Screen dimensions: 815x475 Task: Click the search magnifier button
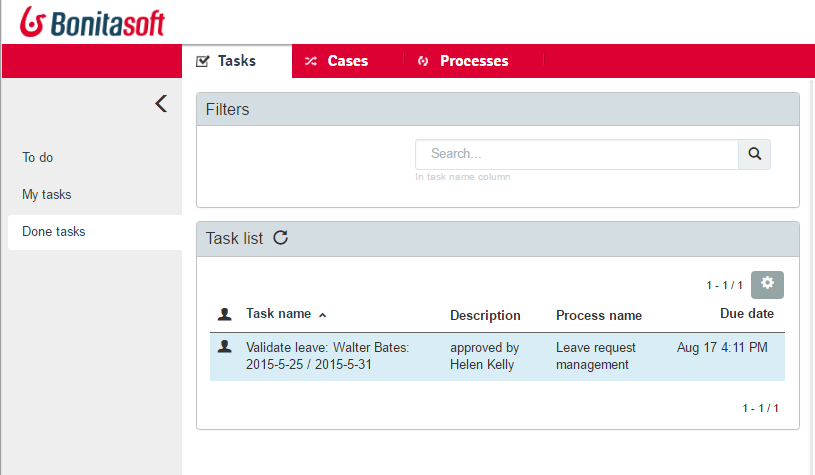755,154
